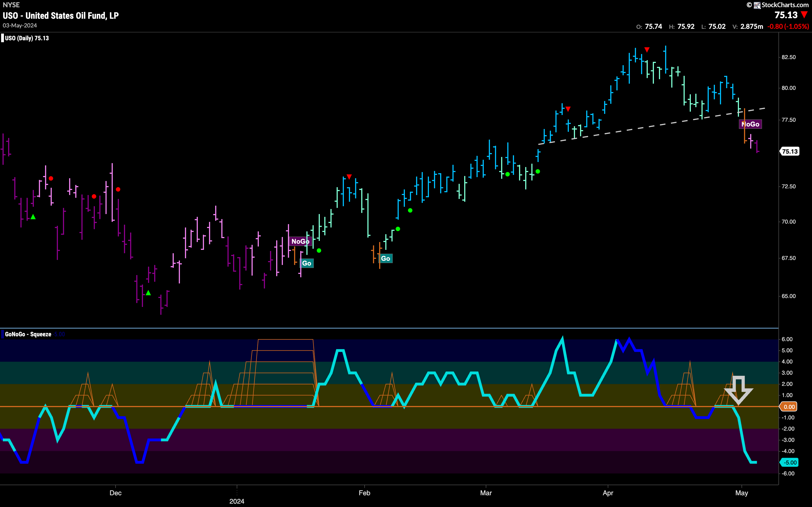Click the 77.50 price axis label
812x507 pixels.
[x=788, y=120]
